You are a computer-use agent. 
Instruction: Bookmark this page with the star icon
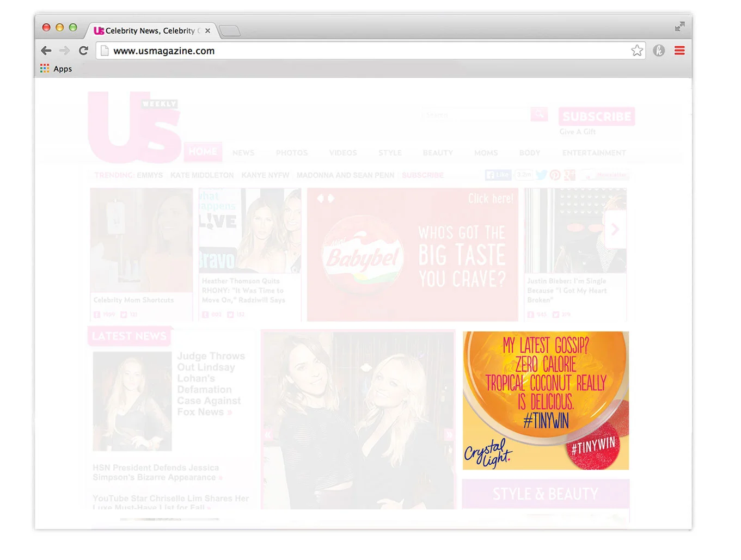(x=637, y=51)
